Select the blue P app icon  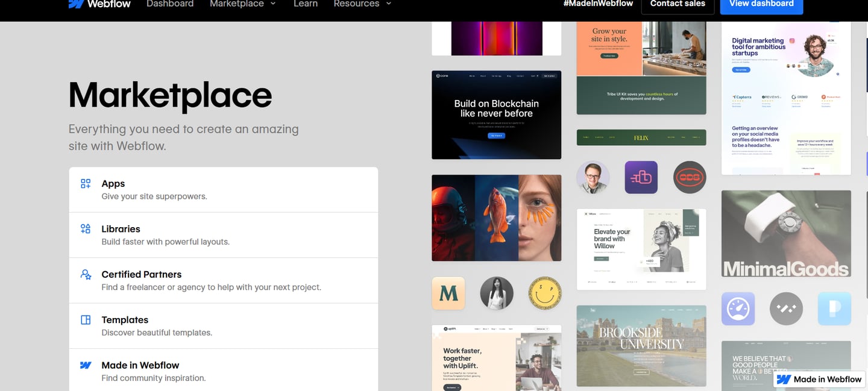point(834,308)
